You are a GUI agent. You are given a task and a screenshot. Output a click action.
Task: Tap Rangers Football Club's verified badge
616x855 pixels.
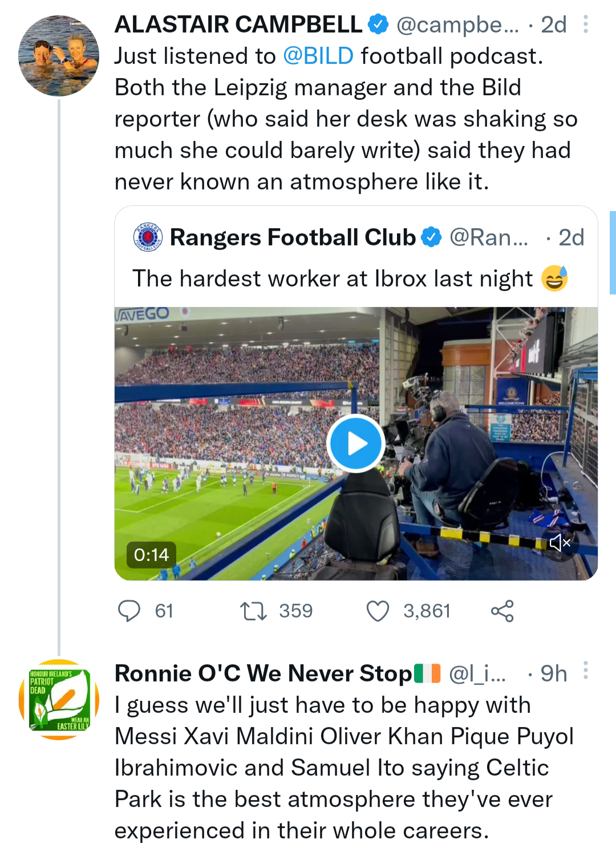pyautogui.click(x=431, y=237)
